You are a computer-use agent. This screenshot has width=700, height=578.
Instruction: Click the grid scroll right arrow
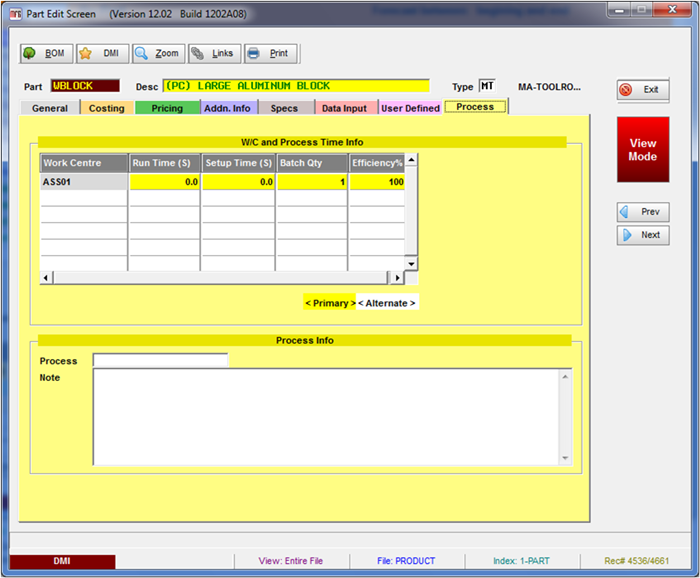(x=397, y=278)
